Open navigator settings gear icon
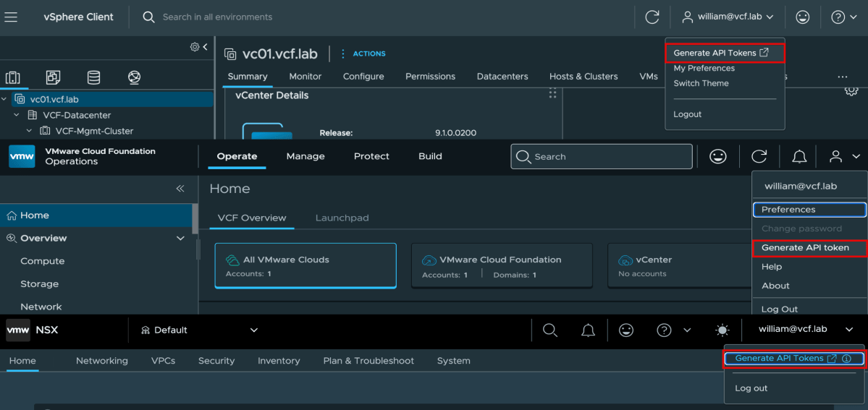The width and height of the screenshot is (868, 410). (194, 47)
